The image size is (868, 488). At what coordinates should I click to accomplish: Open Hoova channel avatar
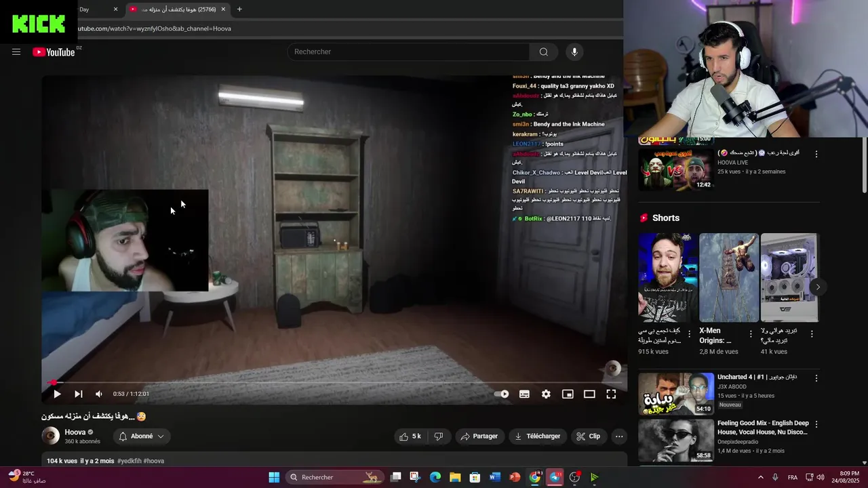[50, 436]
